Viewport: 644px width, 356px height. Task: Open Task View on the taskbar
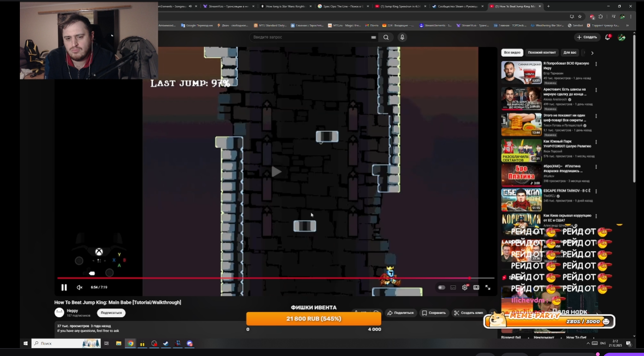107,344
